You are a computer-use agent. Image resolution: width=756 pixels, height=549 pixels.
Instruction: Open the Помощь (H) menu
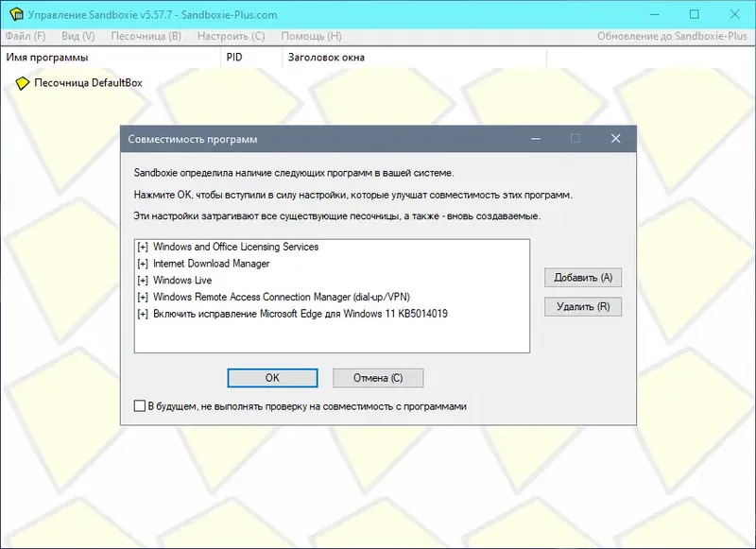311,36
